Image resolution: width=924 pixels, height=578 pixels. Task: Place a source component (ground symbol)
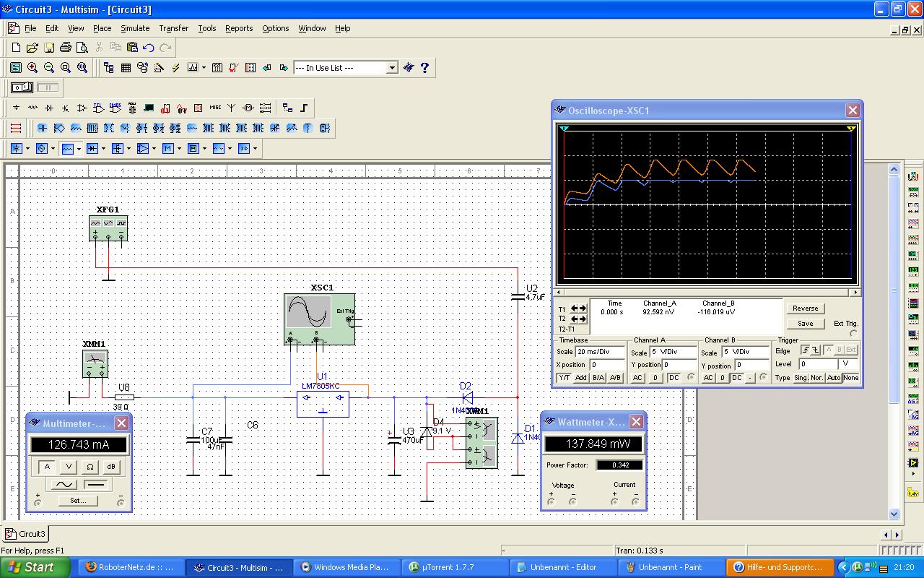click(16, 108)
